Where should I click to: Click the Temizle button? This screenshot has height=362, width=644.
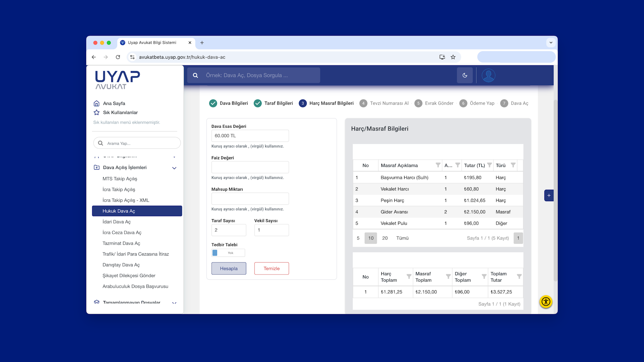pos(271,268)
